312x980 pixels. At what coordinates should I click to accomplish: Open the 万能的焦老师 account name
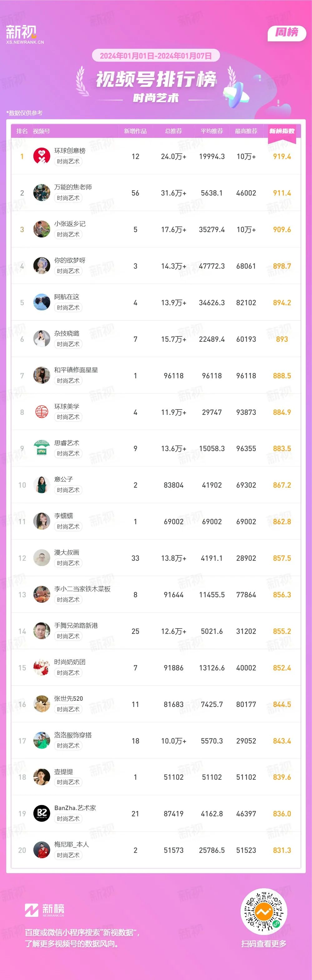pos(73,187)
